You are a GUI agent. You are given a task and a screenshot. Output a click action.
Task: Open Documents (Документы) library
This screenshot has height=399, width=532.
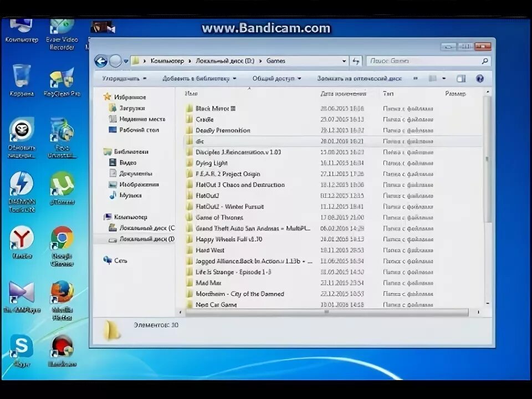click(130, 173)
